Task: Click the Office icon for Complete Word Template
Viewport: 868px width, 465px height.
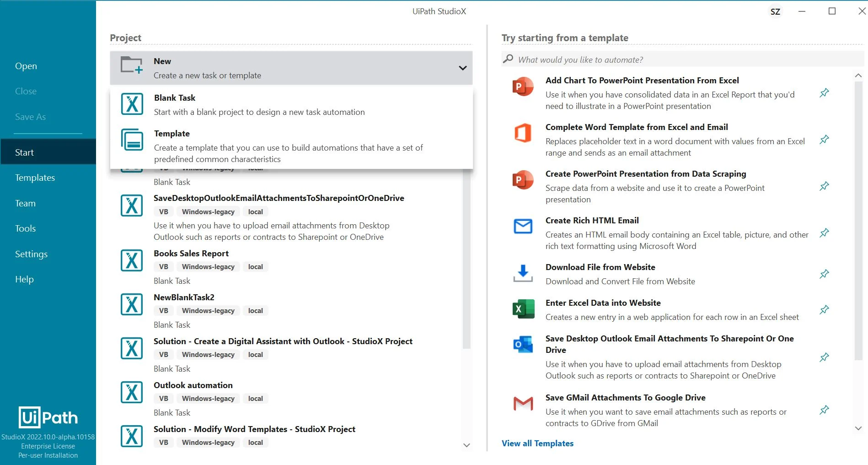Action: click(523, 133)
